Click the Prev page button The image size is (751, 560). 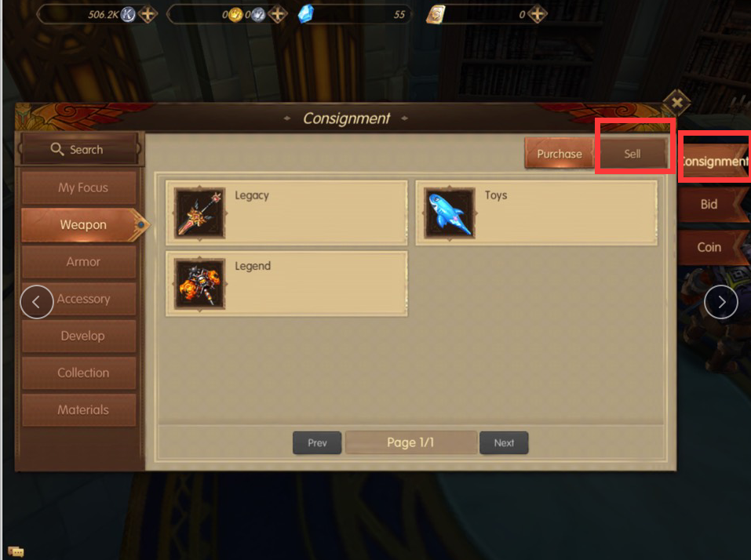[x=317, y=442]
